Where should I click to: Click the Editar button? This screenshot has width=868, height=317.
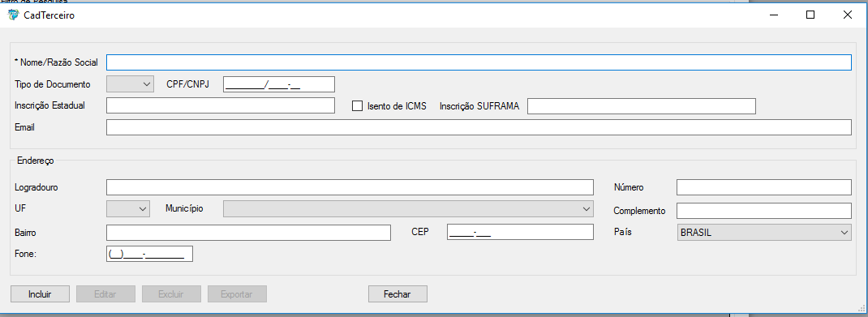(x=105, y=293)
